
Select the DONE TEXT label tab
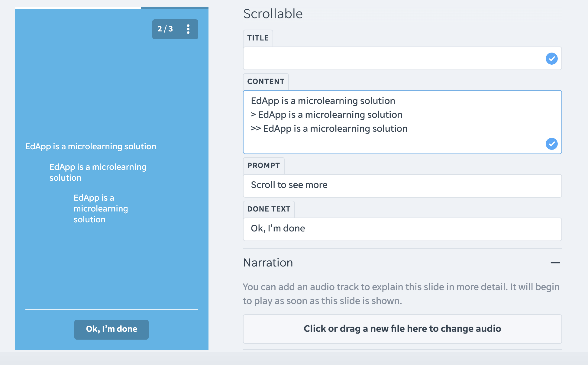click(x=269, y=209)
